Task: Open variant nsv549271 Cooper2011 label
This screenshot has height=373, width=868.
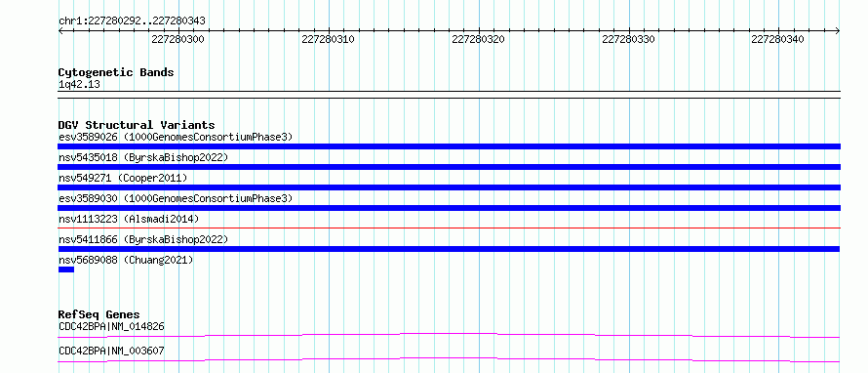Action: [123, 178]
